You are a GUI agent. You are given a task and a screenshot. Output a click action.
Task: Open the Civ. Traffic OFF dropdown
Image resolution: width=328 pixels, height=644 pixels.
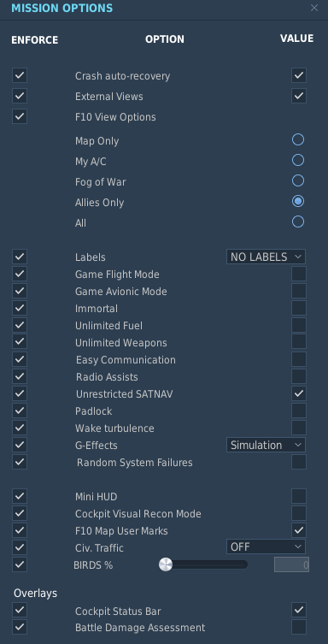[x=266, y=547]
